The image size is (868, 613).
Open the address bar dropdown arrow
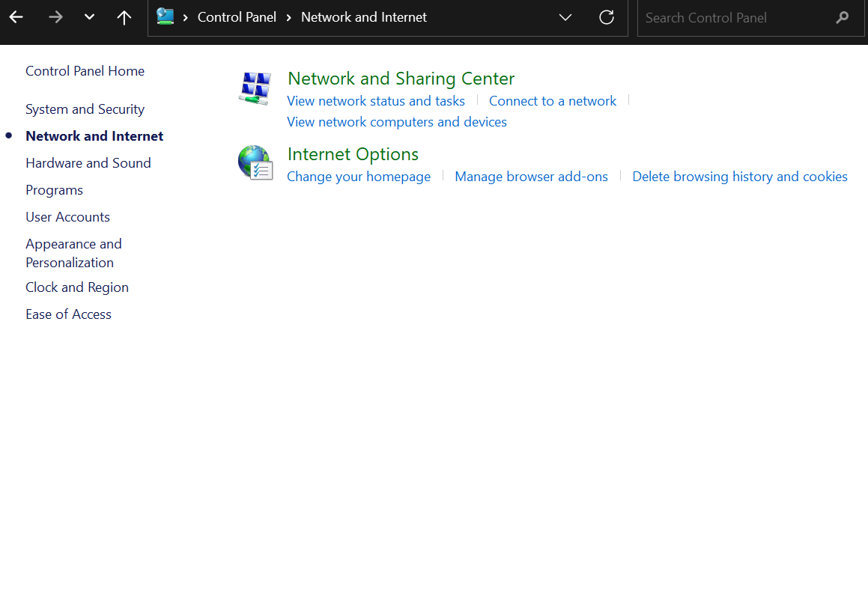(x=565, y=16)
